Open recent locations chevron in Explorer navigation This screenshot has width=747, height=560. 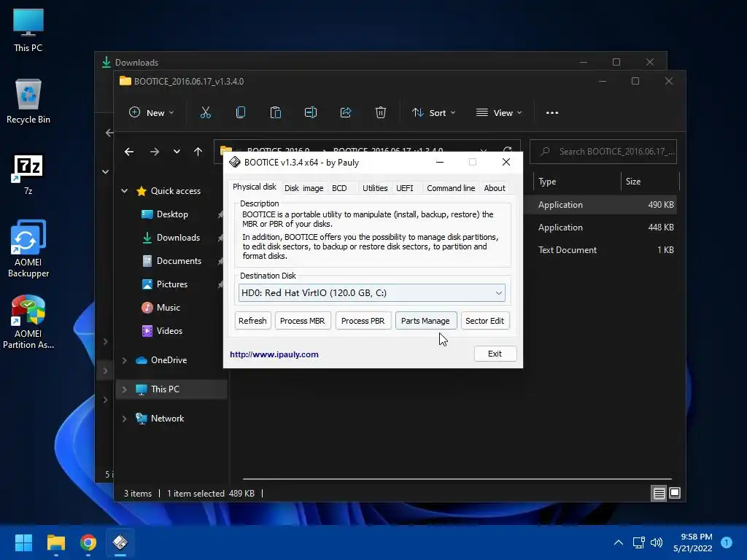(177, 152)
